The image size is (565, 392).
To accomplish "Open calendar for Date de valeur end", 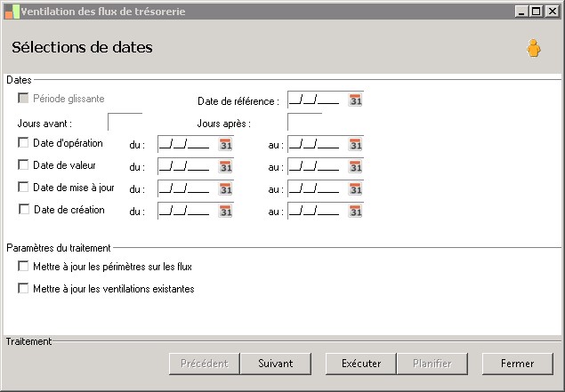I will pyautogui.click(x=356, y=166).
